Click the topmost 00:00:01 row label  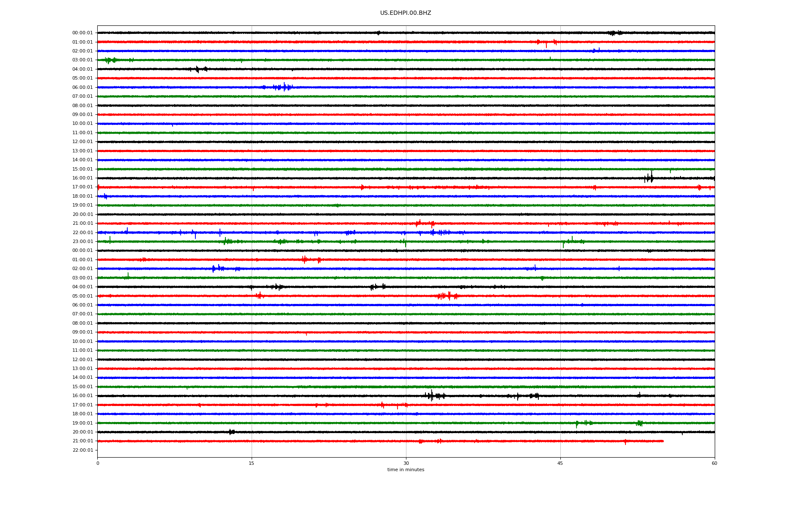(x=82, y=33)
